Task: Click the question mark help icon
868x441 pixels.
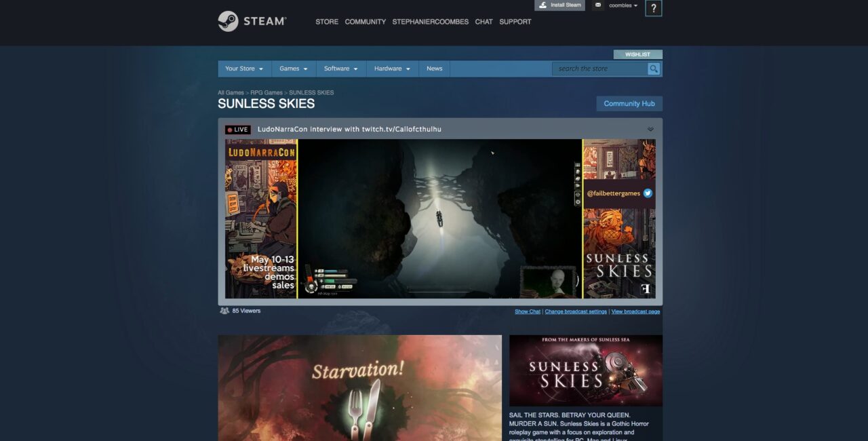Action: pos(653,8)
